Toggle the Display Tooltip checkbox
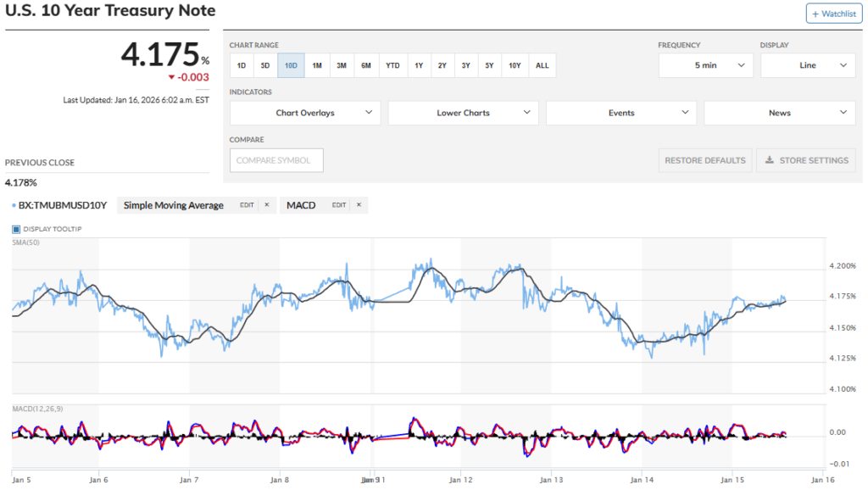This screenshot has width=868, height=490. (x=16, y=229)
